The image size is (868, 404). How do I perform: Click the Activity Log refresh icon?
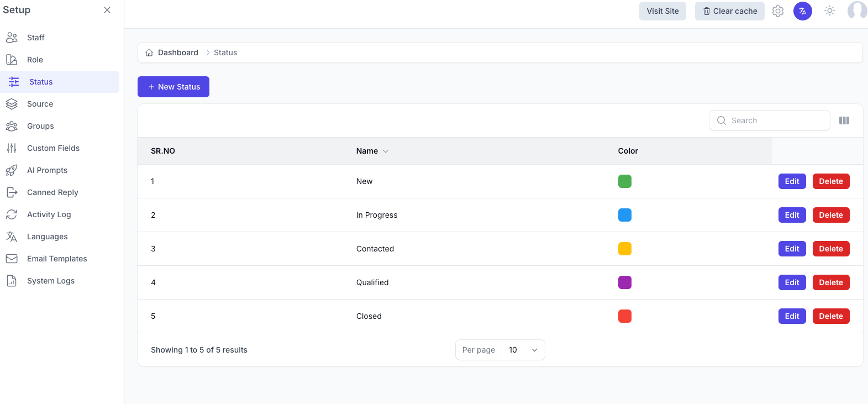[x=12, y=214]
